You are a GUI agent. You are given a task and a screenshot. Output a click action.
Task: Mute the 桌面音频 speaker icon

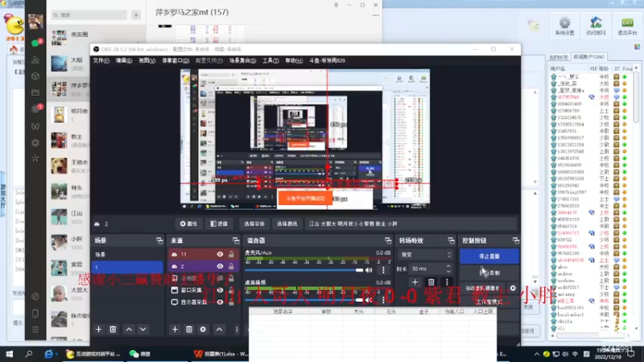tap(369, 300)
